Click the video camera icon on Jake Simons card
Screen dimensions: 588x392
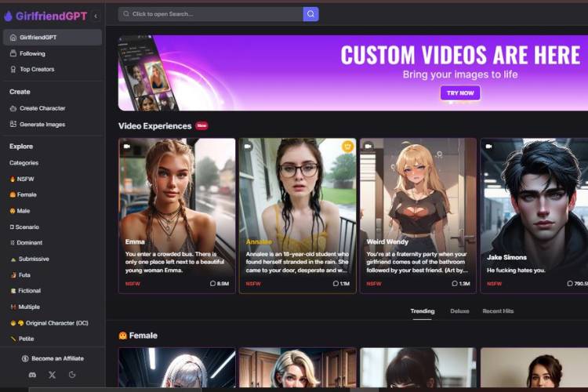tap(489, 147)
